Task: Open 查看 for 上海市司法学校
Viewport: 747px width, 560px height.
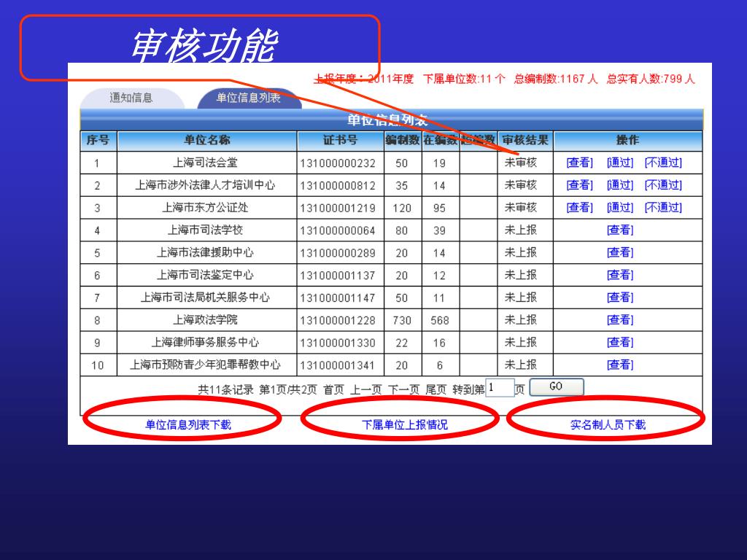Action: pyautogui.click(x=620, y=230)
